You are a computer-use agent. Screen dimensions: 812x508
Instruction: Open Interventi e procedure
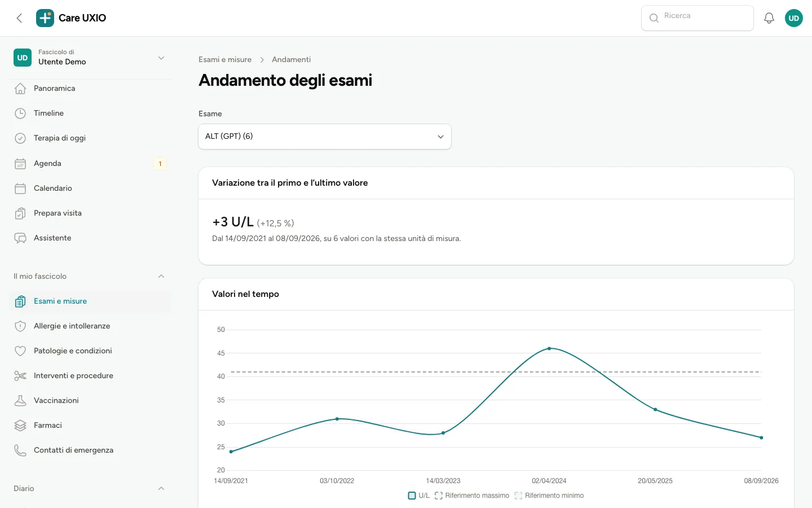[x=90, y=376]
